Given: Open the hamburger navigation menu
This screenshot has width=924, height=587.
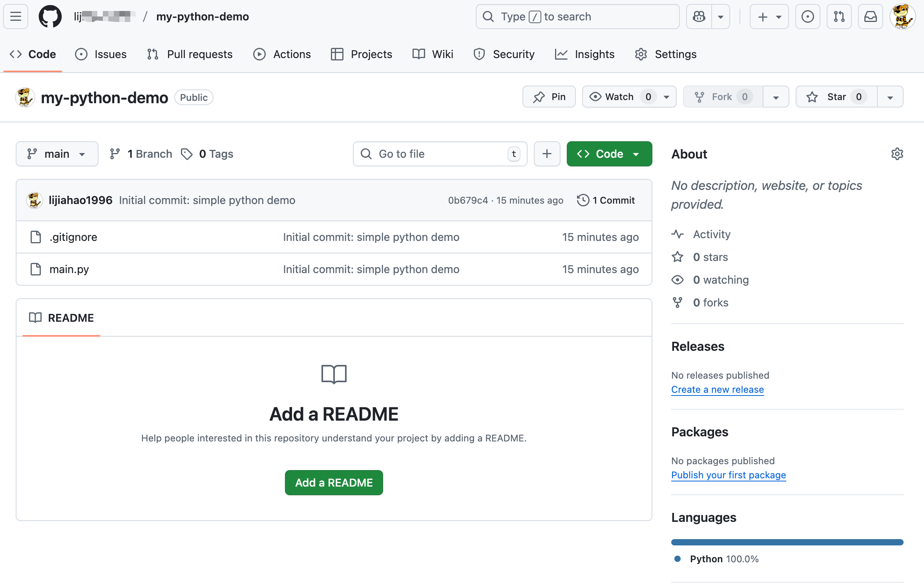Looking at the screenshot, I should click(16, 16).
